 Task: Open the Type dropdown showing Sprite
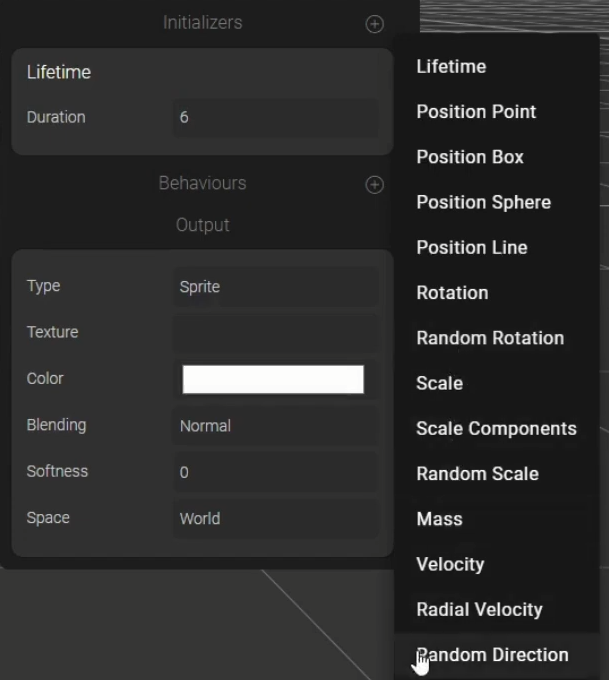[275, 287]
